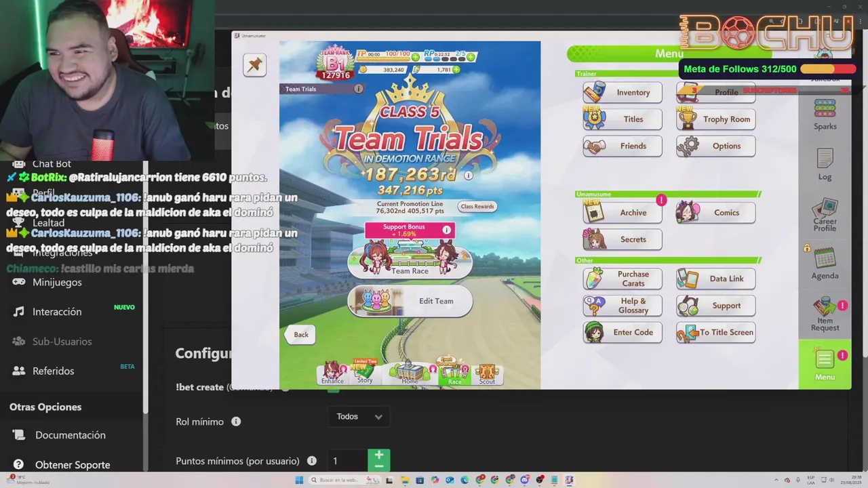The width and height of the screenshot is (868, 488).
Task: Open Edit Team
Action: pyautogui.click(x=410, y=301)
